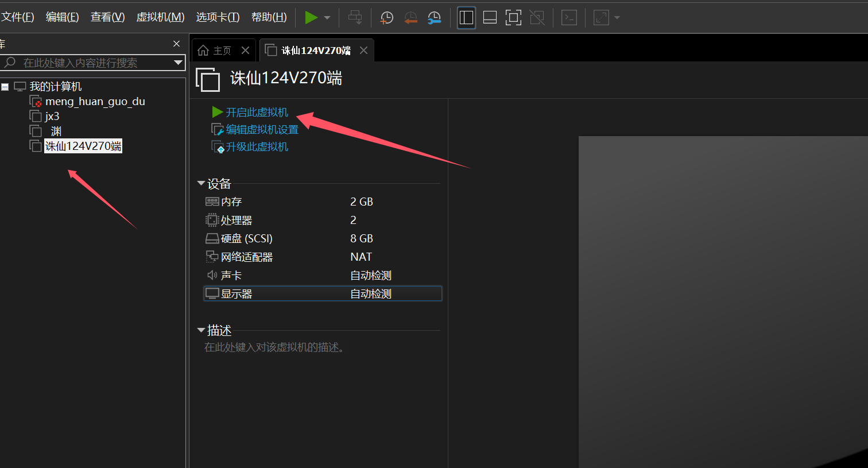The image size is (868, 468).
Task: Select the 处理器 device row
Action: tap(323, 220)
